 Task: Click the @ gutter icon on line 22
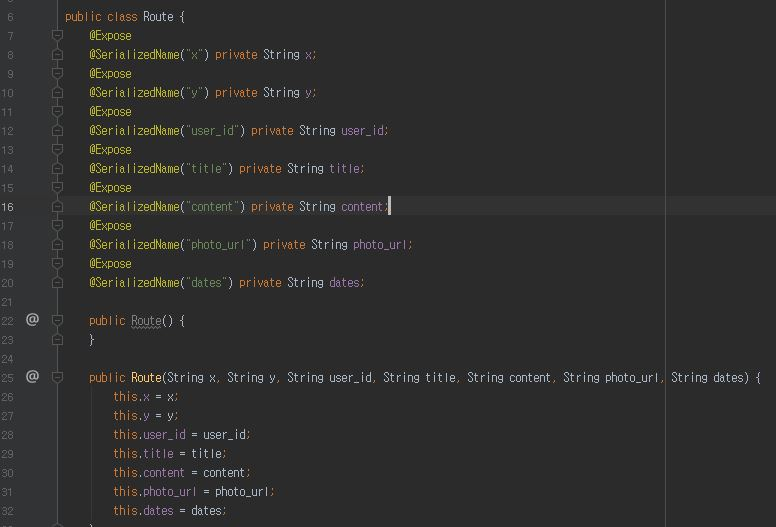click(x=32, y=320)
